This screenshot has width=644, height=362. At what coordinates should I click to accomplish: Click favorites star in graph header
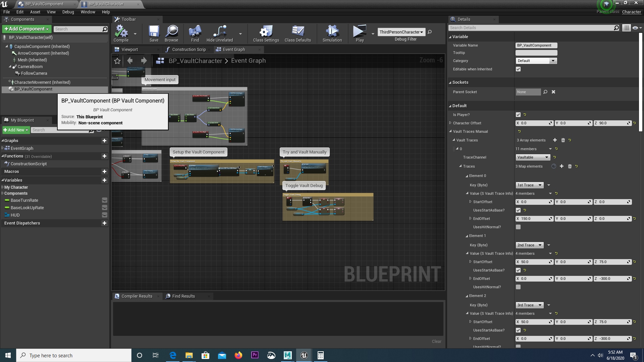coord(117,61)
